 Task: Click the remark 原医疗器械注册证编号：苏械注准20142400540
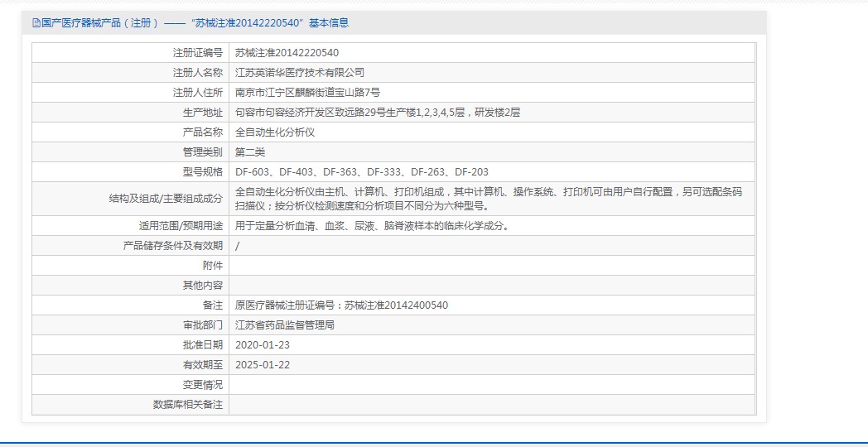341,306
